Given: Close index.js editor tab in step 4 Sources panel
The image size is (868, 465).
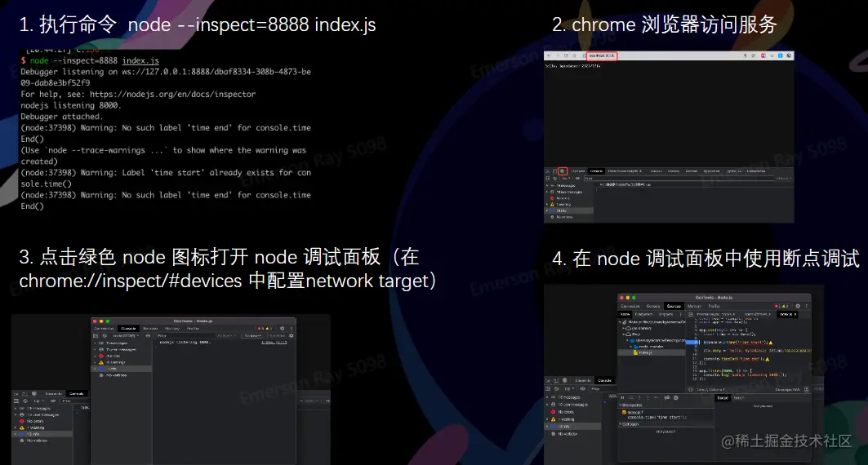Looking at the screenshot, I should point(795,314).
